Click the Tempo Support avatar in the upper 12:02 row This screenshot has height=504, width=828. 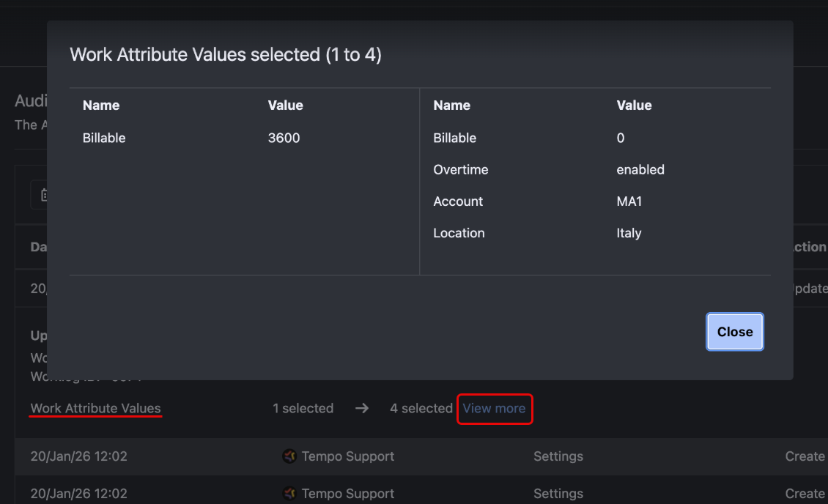[289, 456]
